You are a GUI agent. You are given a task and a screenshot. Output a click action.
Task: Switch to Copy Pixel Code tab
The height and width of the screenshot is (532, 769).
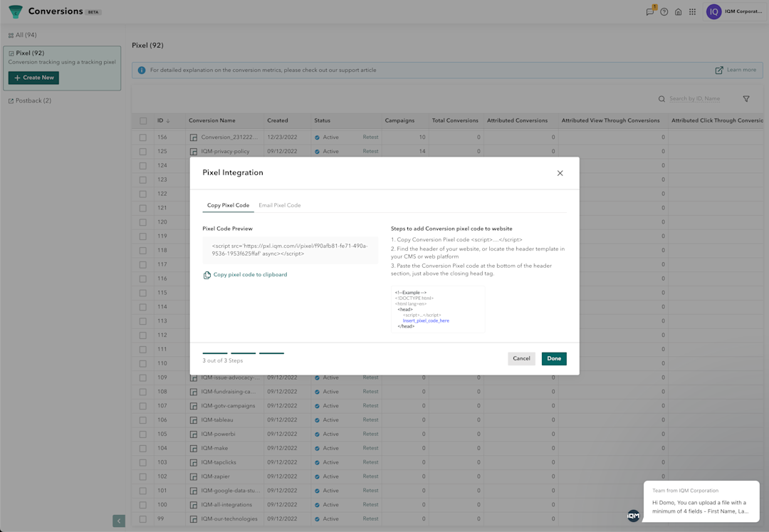pyautogui.click(x=228, y=205)
